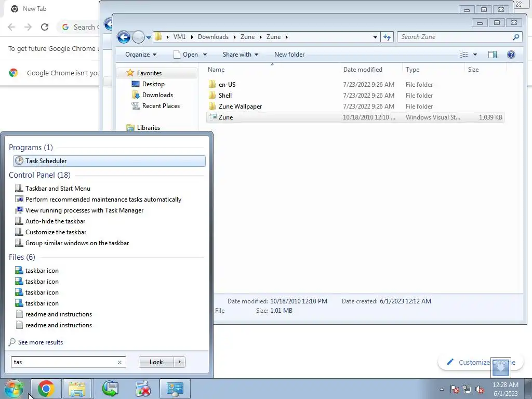This screenshot has width=532, height=399.
Task: Click the Search Zune box
Action: 455,37
